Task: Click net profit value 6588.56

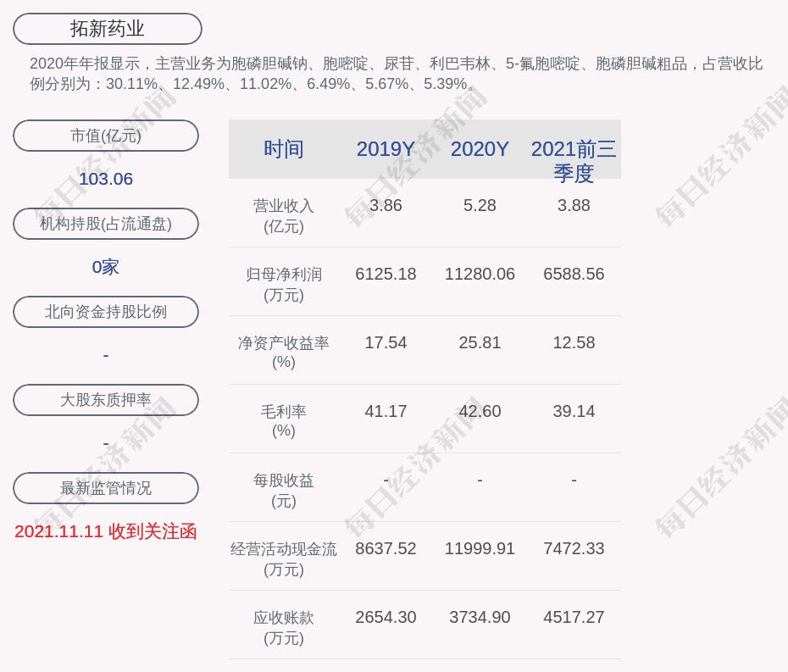Action: point(574,274)
